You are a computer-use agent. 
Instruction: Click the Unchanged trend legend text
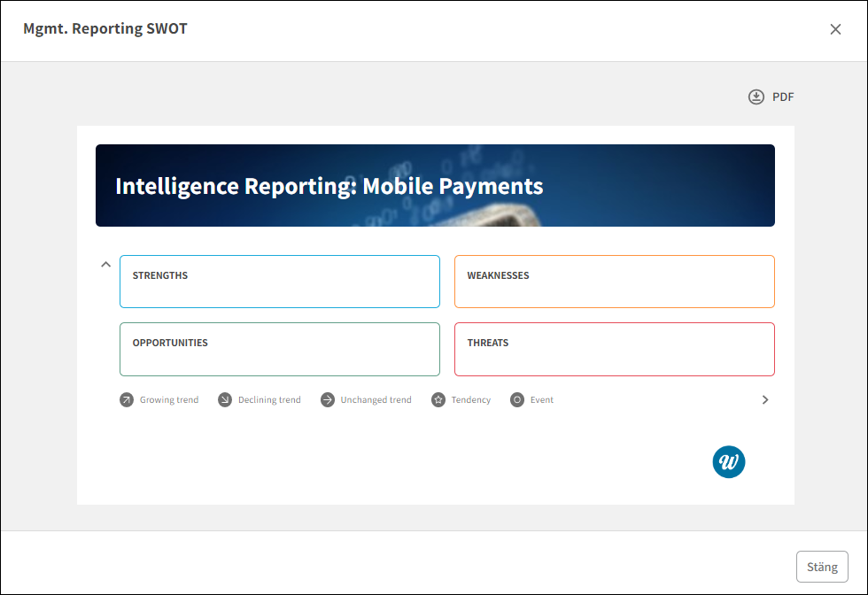pos(376,400)
